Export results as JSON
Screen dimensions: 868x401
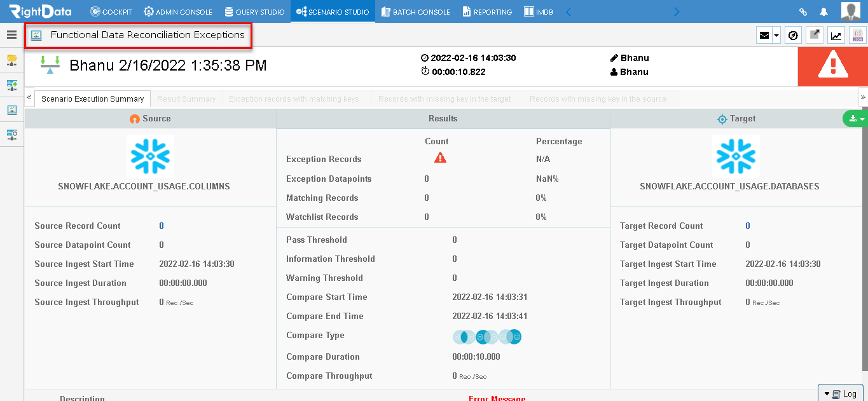click(858, 35)
